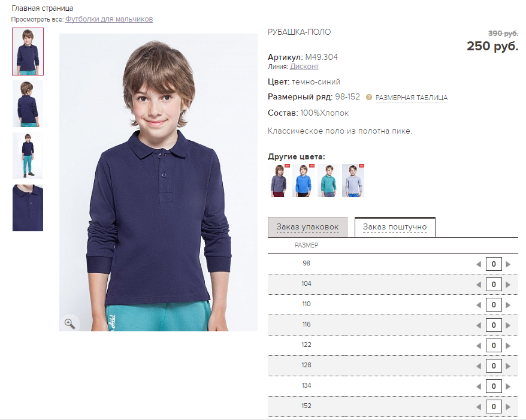Select the Заказ поштучно tab
The image size is (526, 420).
click(x=395, y=227)
